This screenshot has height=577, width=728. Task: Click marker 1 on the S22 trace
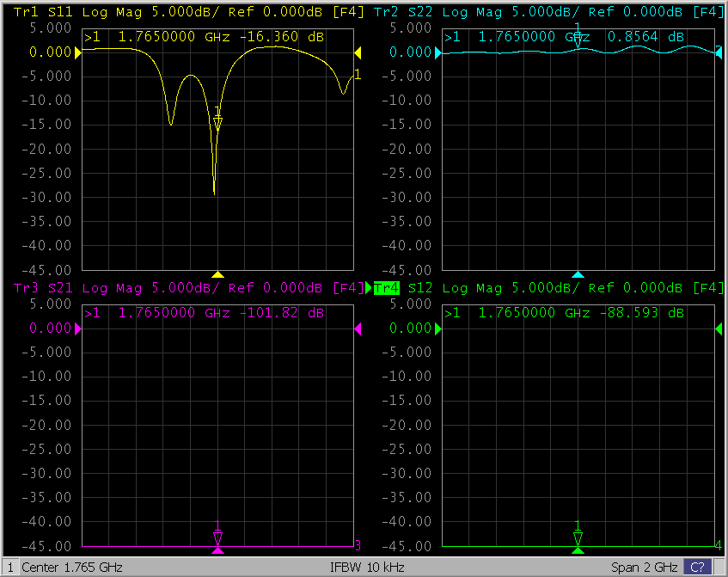coord(578,38)
